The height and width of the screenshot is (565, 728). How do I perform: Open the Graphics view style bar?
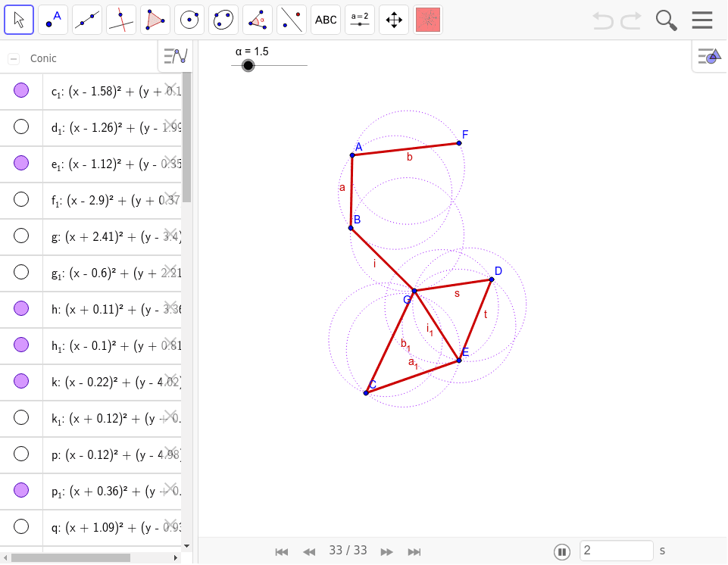click(x=709, y=56)
